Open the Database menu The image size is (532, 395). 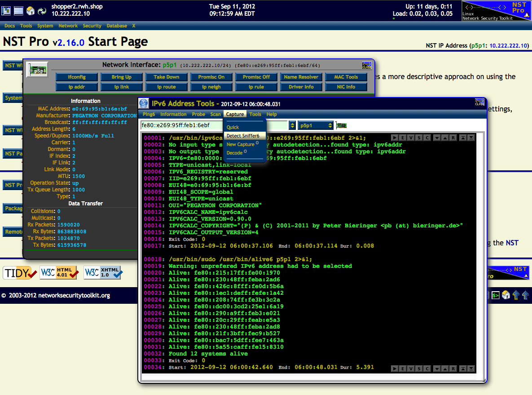point(117,26)
